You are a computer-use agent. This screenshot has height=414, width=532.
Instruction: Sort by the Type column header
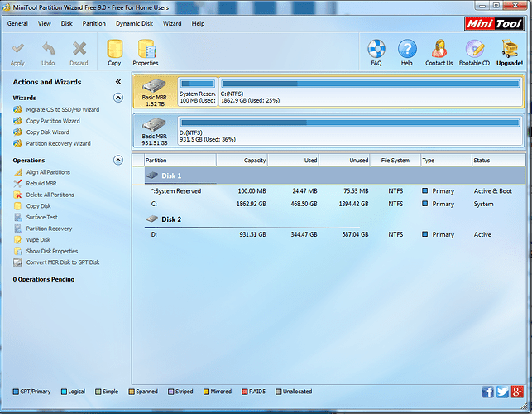(x=446, y=161)
